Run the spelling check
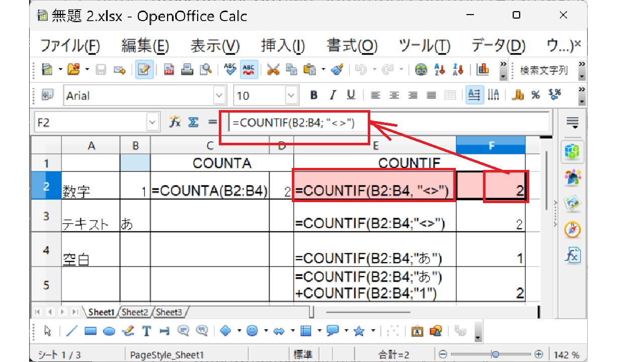This screenshot has height=362, width=644. point(230,69)
